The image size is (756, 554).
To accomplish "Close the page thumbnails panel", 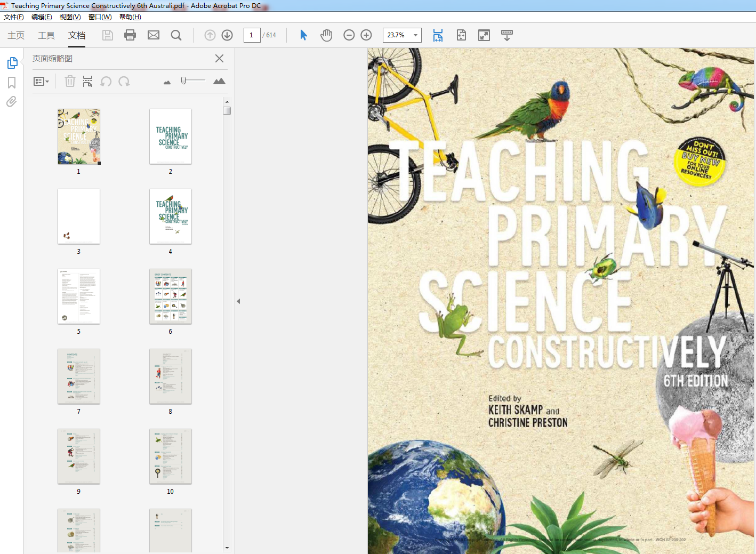I will tap(219, 59).
